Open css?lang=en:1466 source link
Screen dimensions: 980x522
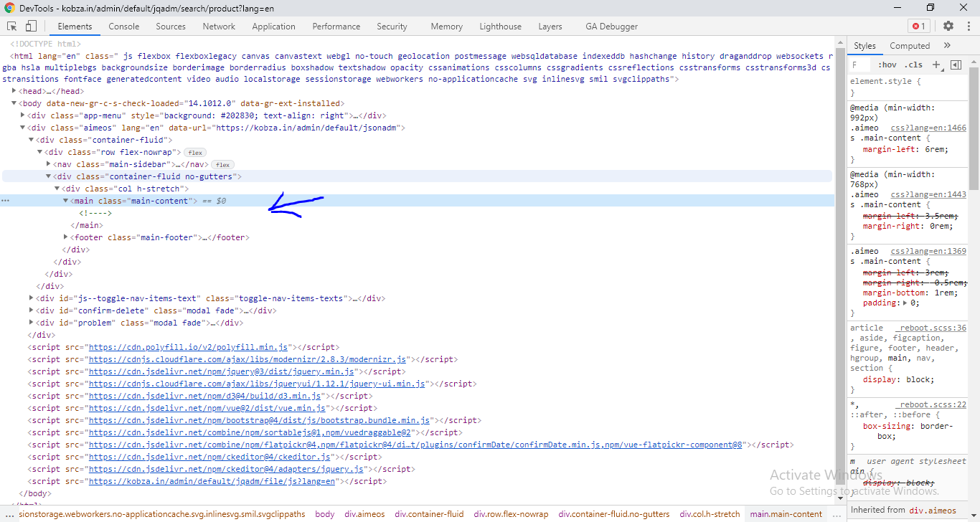pos(928,128)
